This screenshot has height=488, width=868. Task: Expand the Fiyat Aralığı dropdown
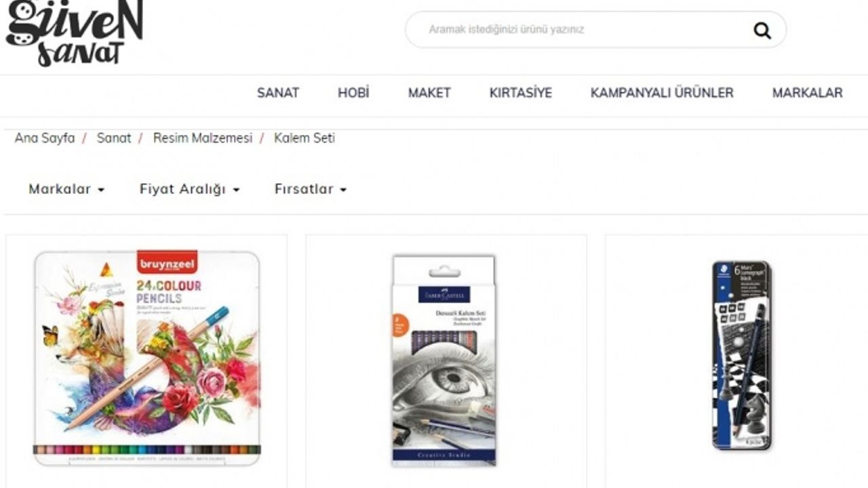[x=190, y=189]
